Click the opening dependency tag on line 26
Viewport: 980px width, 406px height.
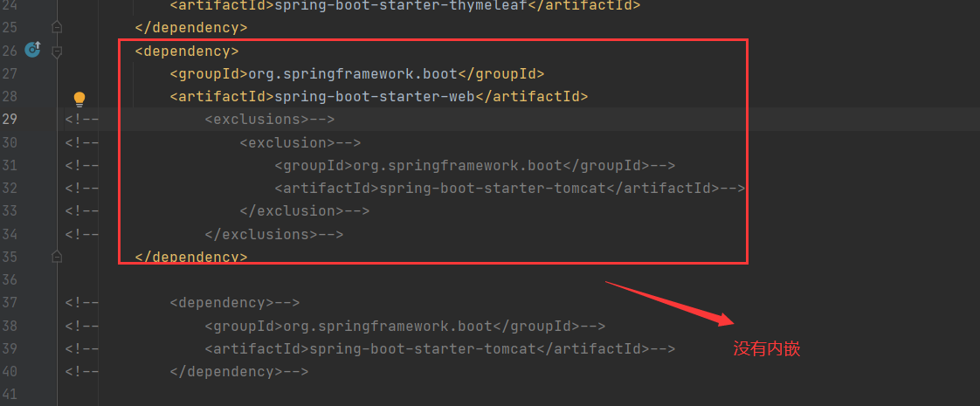[x=187, y=51]
